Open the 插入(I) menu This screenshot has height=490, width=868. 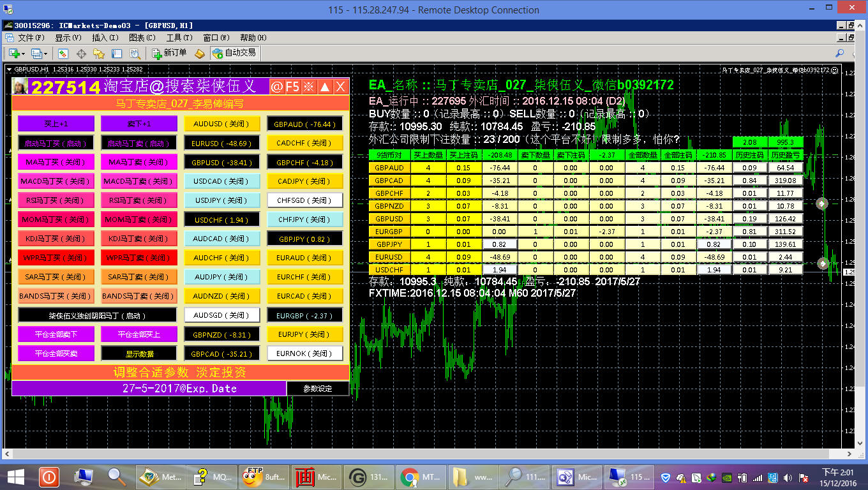105,38
